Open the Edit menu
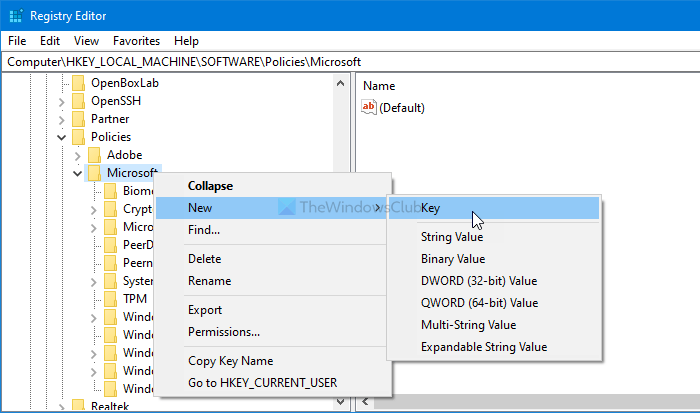 (50, 41)
